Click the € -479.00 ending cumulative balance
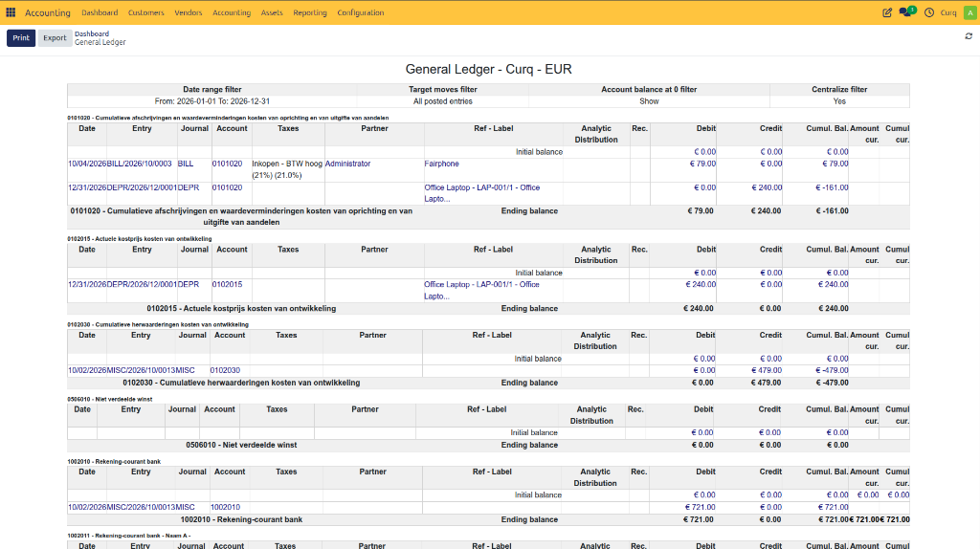Image resolution: width=980 pixels, height=549 pixels. (x=832, y=383)
